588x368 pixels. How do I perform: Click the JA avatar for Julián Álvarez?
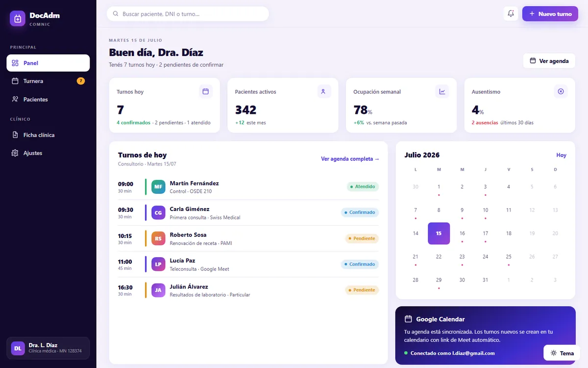(158, 290)
